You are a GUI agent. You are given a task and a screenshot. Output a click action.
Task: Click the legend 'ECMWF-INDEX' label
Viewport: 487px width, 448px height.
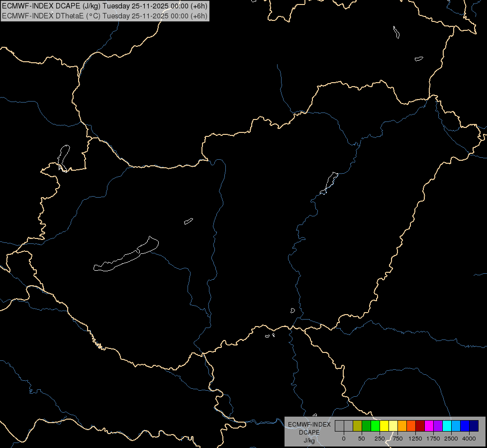tap(309, 425)
